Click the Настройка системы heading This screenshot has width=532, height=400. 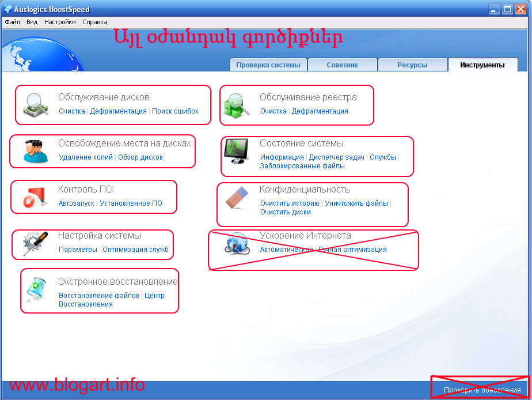pos(100,236)
